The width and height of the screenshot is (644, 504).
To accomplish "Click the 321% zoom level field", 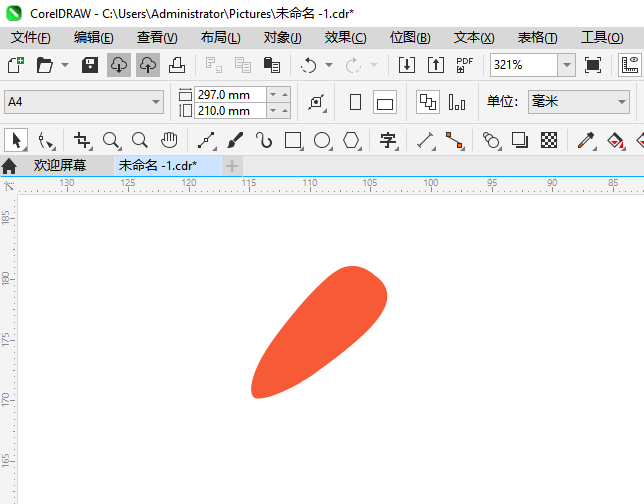I will pos(524,65).
